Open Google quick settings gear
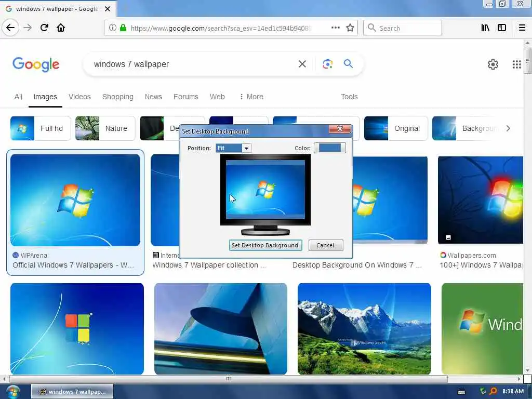532x399 pixels. [x=493, y=64]
